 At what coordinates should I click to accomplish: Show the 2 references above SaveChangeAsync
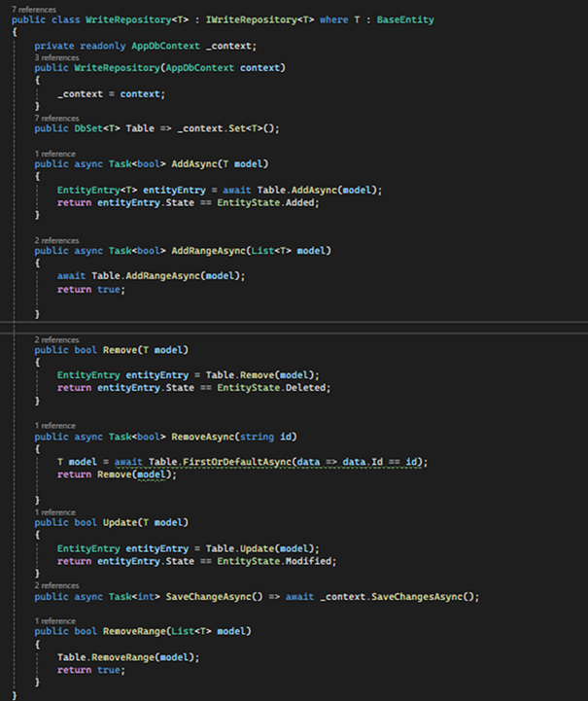[x=56, y=585]
